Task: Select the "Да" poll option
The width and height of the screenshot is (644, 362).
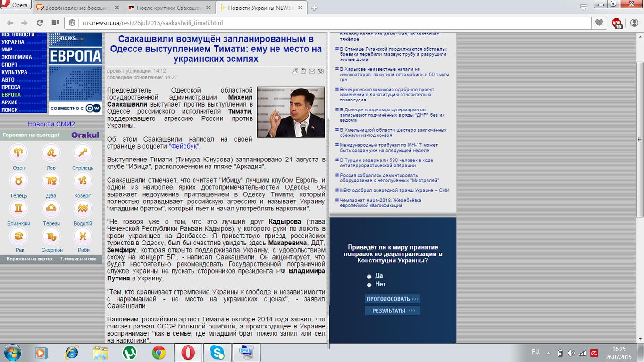Action: (x=369, y=276)
